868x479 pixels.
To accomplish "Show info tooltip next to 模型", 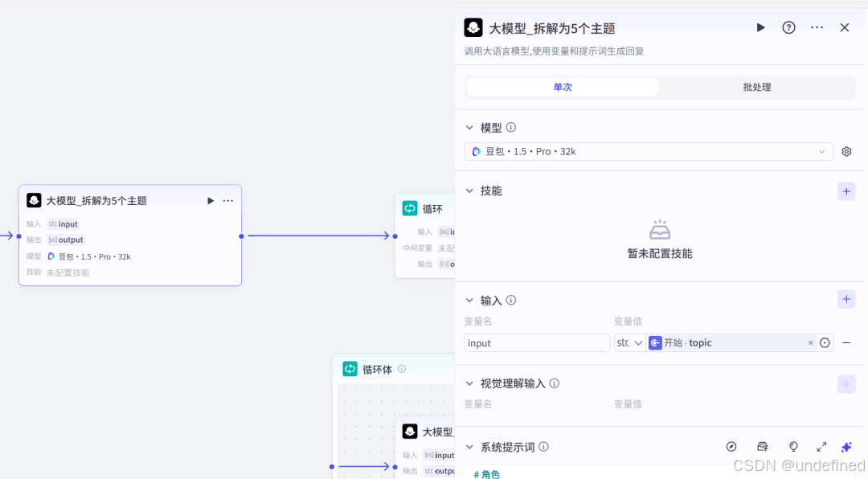I will click(511, 127).
